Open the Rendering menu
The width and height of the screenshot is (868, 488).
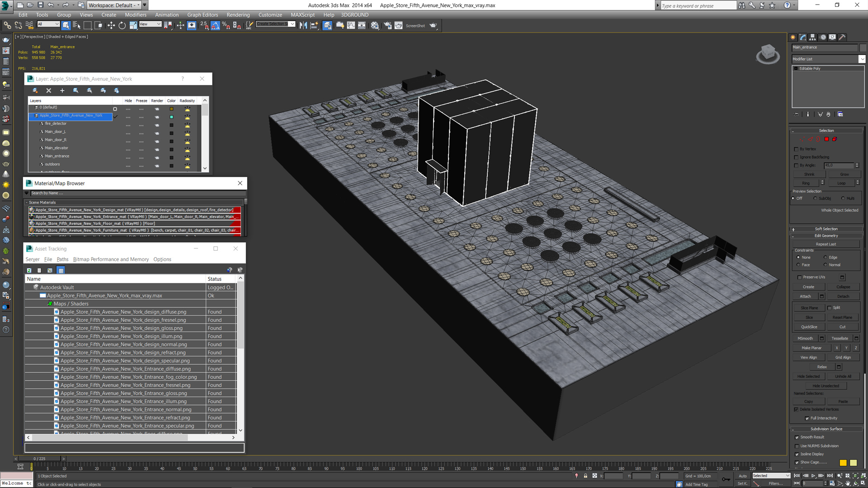pyautogui.click(x=238, y=15)
